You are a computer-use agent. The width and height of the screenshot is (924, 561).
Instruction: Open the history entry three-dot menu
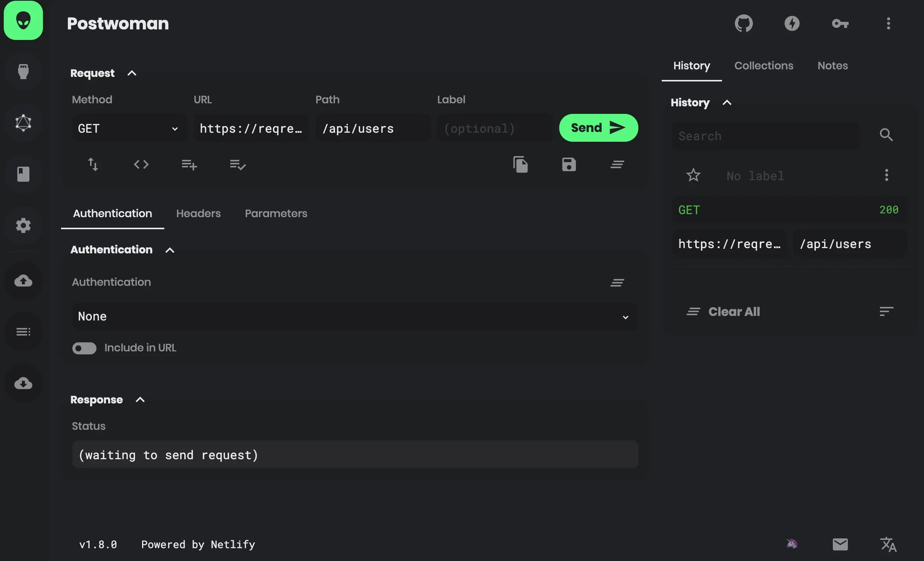887,175
